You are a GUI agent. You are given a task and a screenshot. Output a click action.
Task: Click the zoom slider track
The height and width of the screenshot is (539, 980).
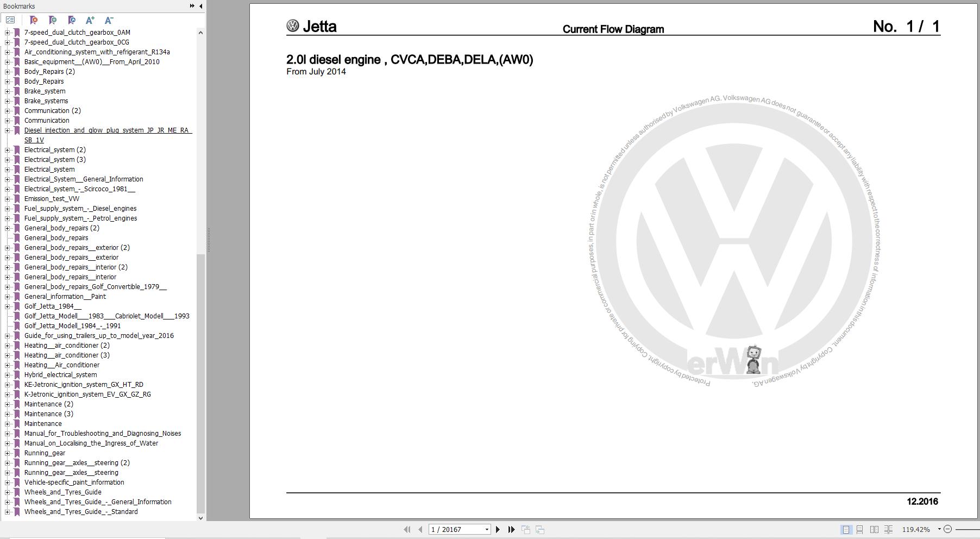coord(968,529)
